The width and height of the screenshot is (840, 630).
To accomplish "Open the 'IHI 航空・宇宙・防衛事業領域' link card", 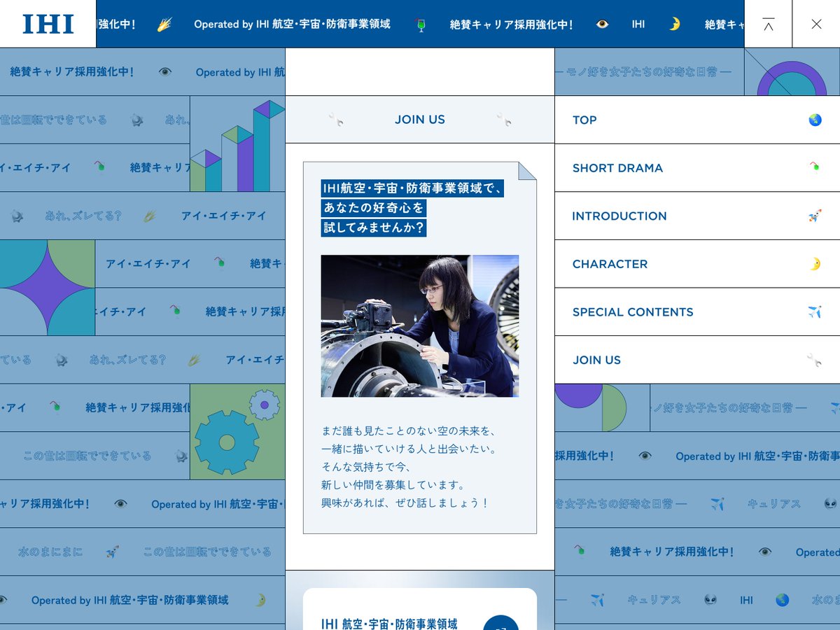I will [420, 609].
